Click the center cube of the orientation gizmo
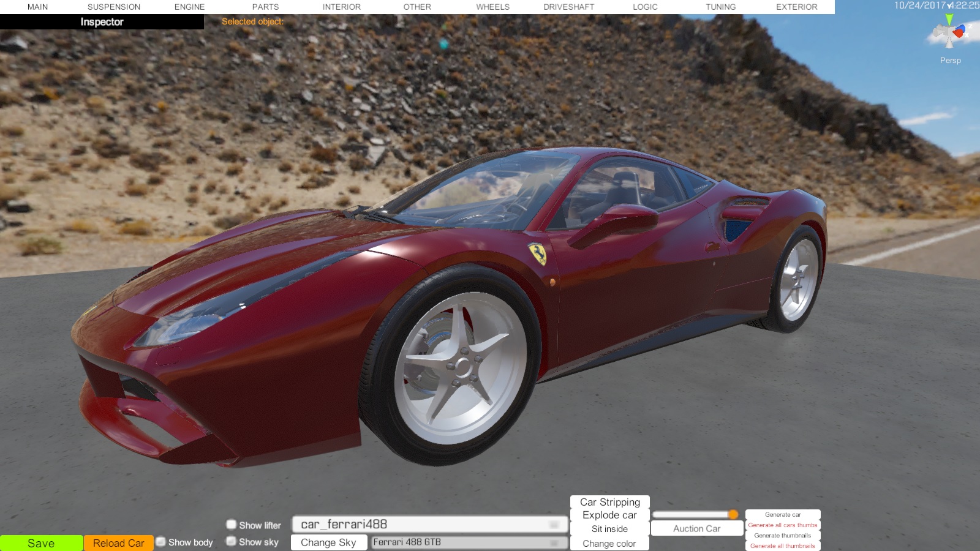 click(x=949, y=33)
